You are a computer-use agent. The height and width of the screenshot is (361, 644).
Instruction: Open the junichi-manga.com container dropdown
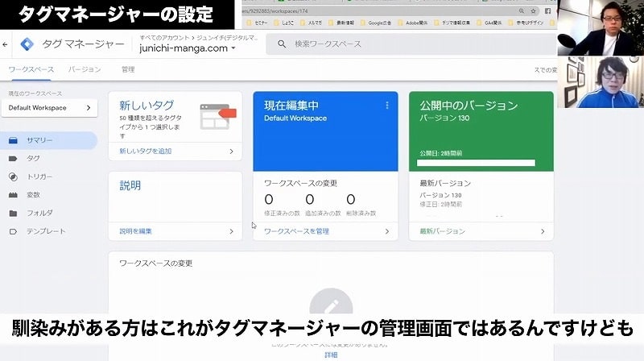188,48
